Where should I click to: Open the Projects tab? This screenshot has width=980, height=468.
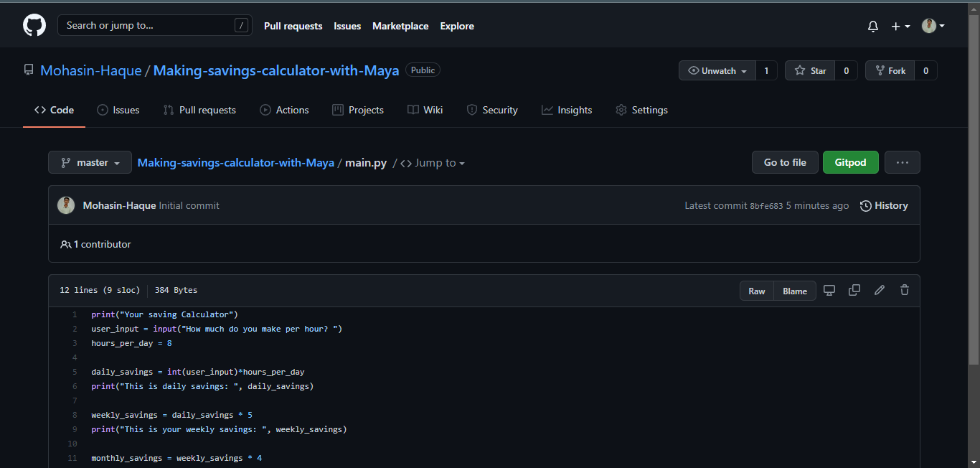(358, 110)
